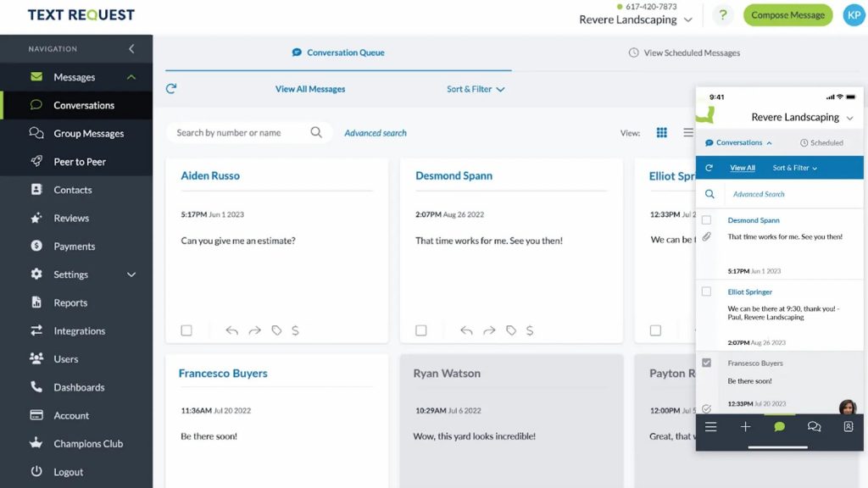The height and width of the screenshot is (488, 868).
Task: Check the Aiden Russo conversation checkbox
Action: coord(186,330)
